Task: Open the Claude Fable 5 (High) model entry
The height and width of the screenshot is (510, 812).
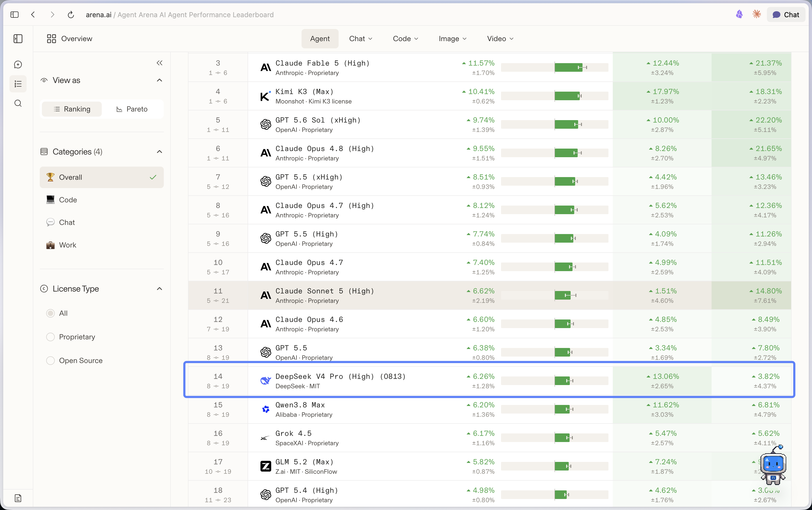Action: tap(322, 63)
